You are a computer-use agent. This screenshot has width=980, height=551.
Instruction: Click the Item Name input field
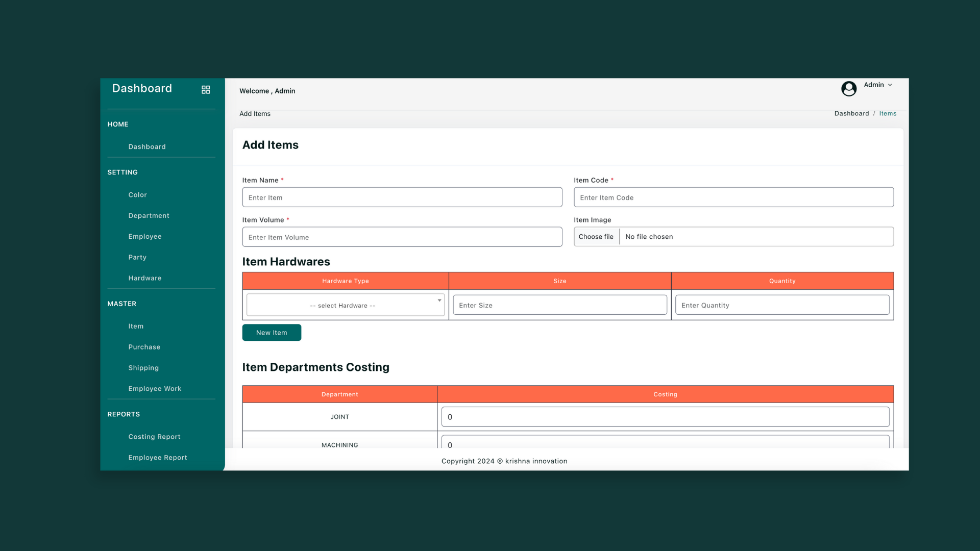pos(402,197)
